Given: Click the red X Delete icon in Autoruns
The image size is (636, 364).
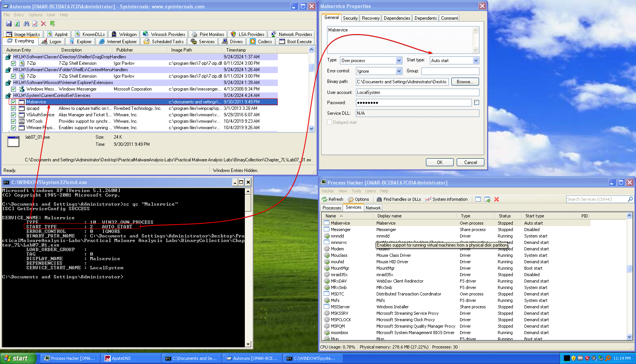Looking at the screenshot, I should pos(44,24).
